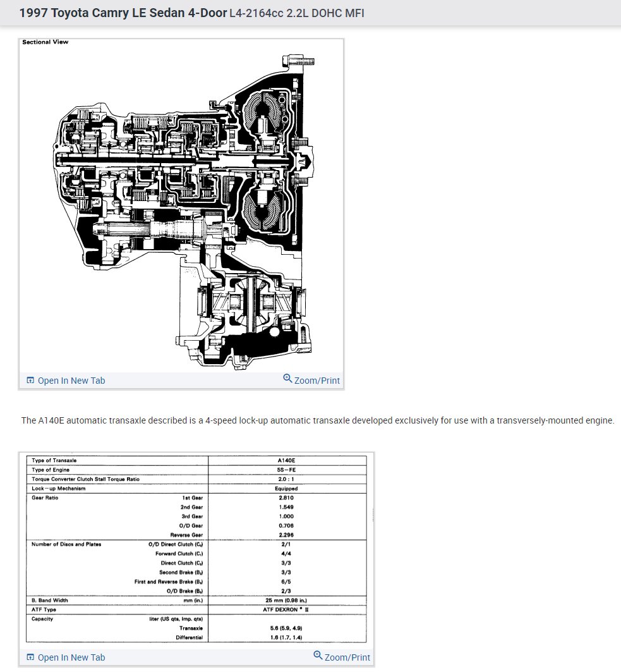Click the A140E automatic transaxle description paragraph
Viewport: 621px width, 672px height.
(318, 420)
